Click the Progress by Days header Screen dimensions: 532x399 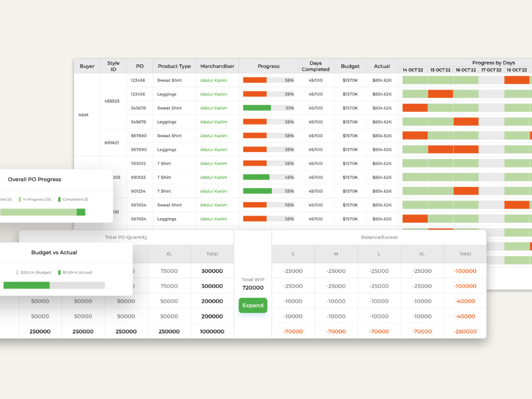tap(493, 63)
